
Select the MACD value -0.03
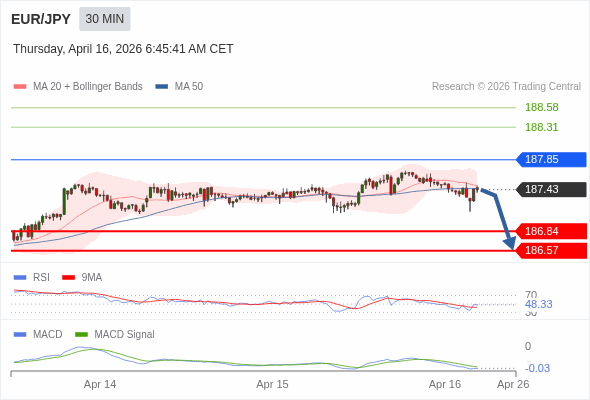coord(537,368)
